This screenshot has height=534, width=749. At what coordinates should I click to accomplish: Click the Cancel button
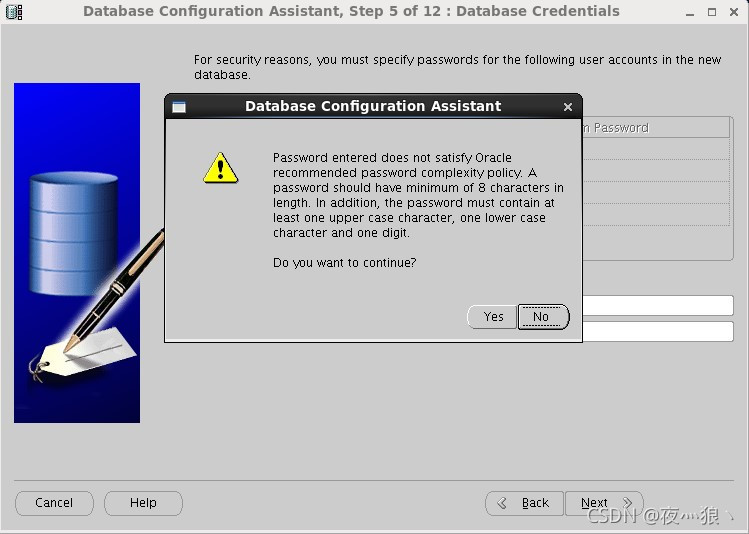point(54,503)
